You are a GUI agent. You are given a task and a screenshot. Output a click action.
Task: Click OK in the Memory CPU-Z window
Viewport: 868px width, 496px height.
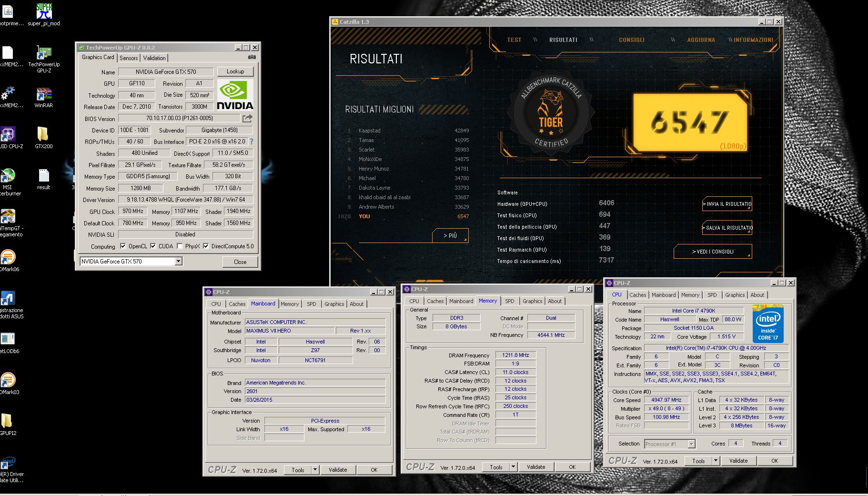(x=572, y=467)
